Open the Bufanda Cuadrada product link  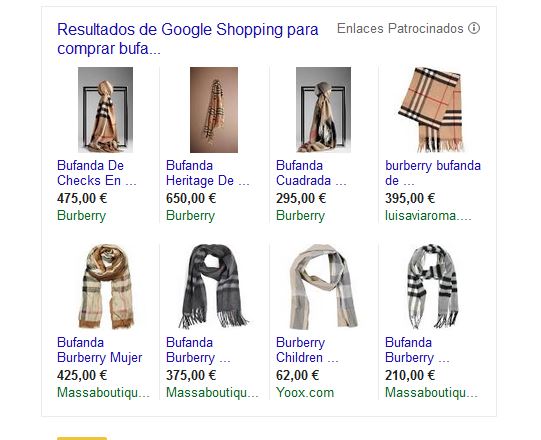tap(311, 173)
